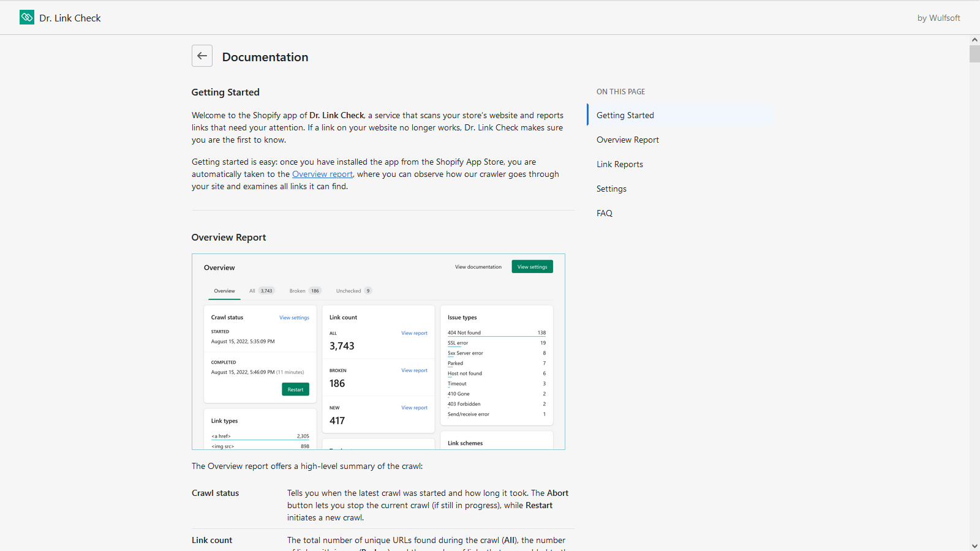Click the 'Documentation' page heading
980x551 pixels.
(x=265, y=57)
